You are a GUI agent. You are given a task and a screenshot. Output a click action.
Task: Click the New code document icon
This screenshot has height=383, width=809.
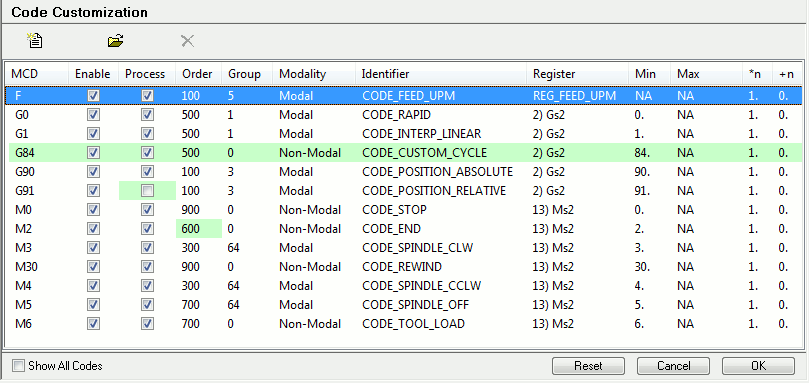tap(35, 40)
